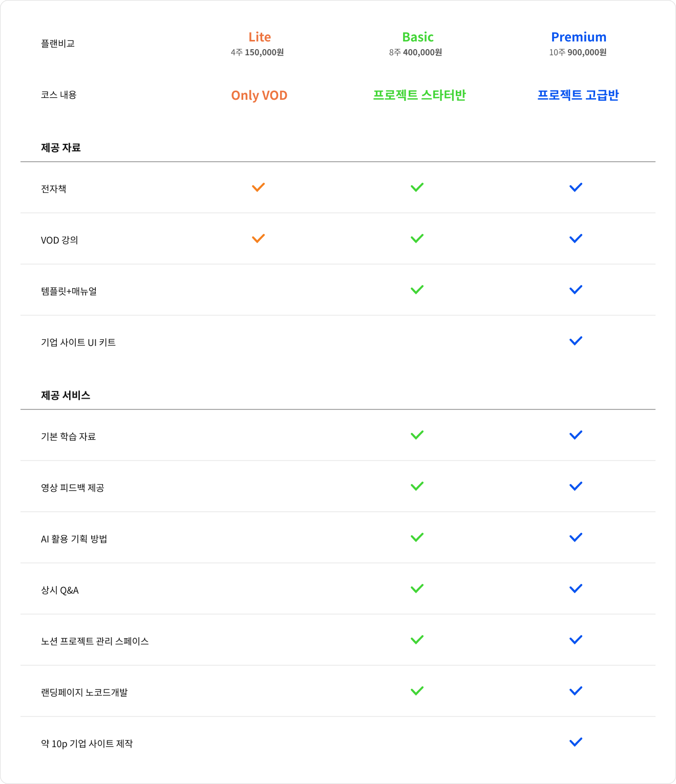676x784 pixels.
Task: Select the Premium plan heading
Action: pos(579,37)
